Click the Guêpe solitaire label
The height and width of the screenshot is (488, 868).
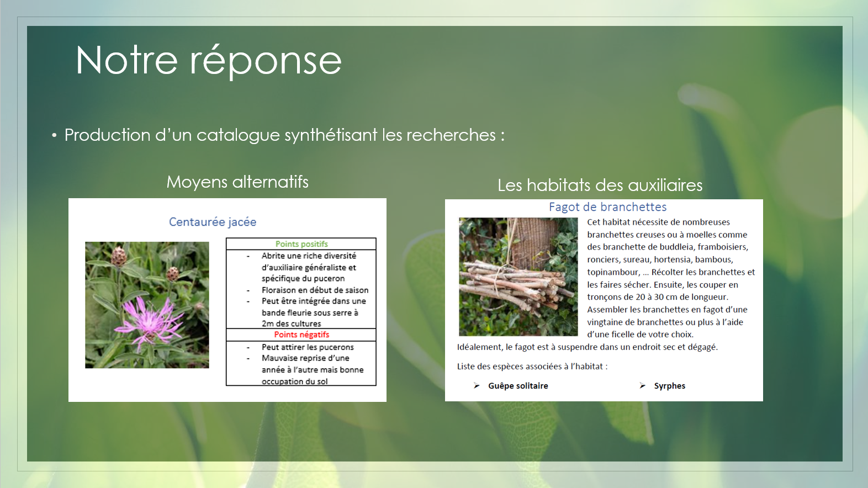[518, 386]
